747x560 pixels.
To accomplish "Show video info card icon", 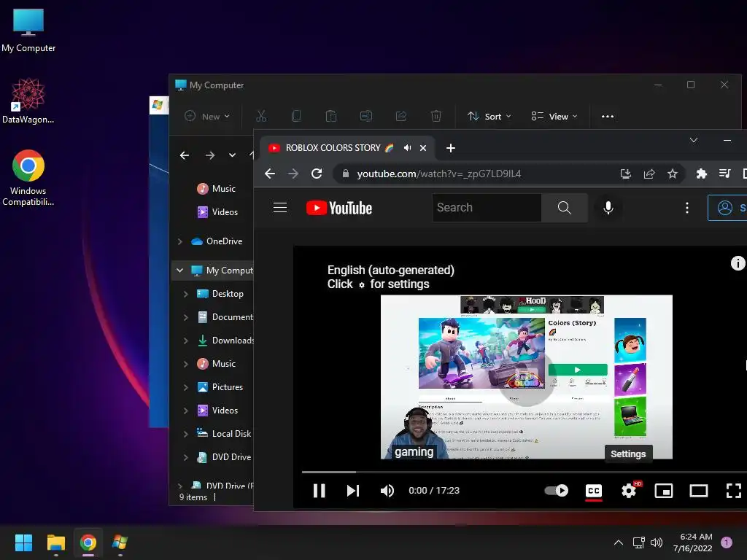I will (x=738, y=262).
